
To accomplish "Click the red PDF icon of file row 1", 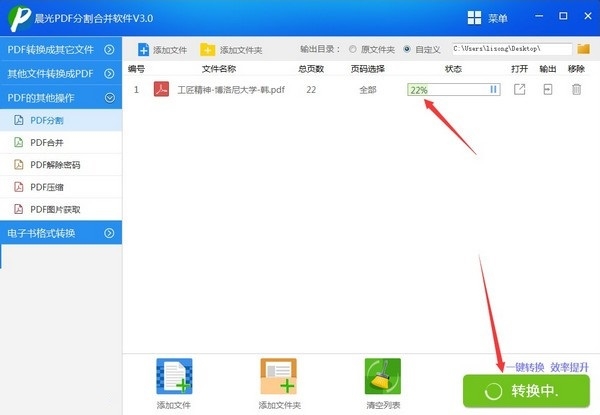I will tap(161, 89).
